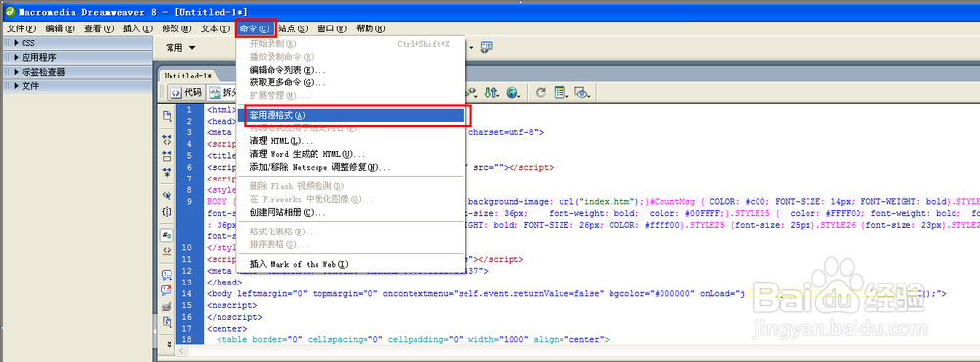Switch to Code view (代码) button
980x362 pixels.
click(x=186, y=93)
